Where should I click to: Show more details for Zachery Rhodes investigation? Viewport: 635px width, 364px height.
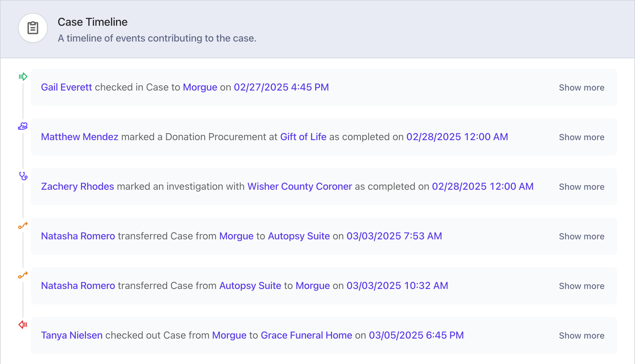coord(581,187)
